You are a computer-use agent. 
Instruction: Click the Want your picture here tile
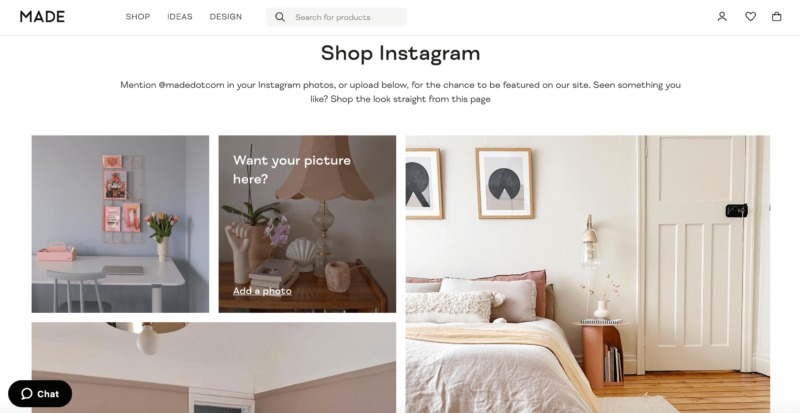click(307, 224)
